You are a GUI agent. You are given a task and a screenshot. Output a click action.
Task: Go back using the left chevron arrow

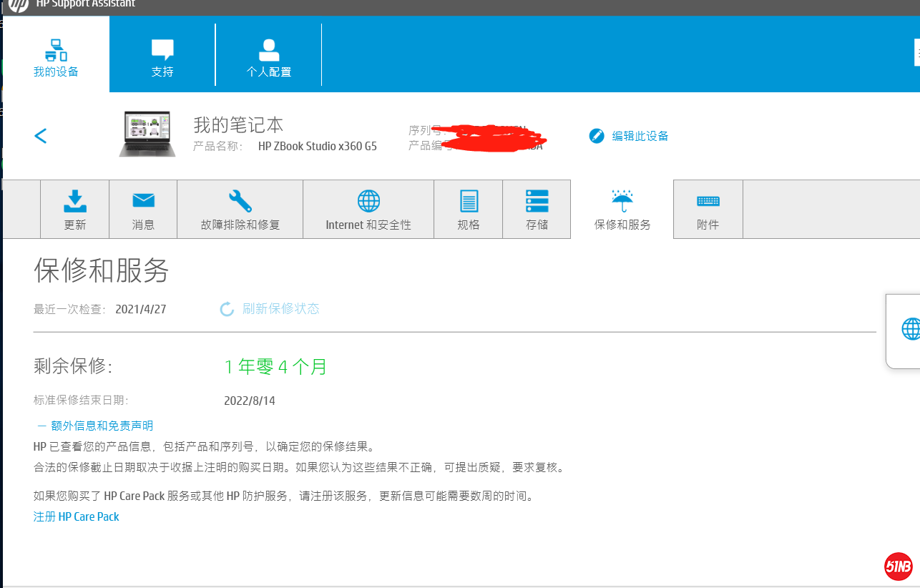click(41, 136)
